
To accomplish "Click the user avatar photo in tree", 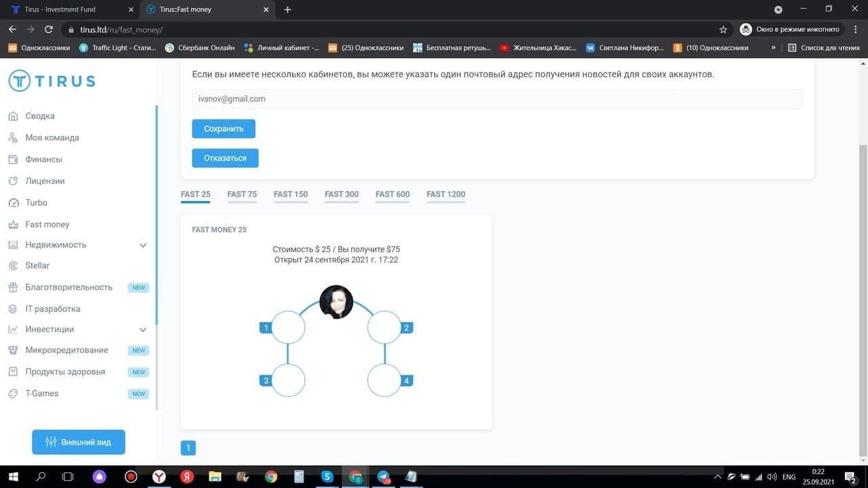I will [336, 302].
